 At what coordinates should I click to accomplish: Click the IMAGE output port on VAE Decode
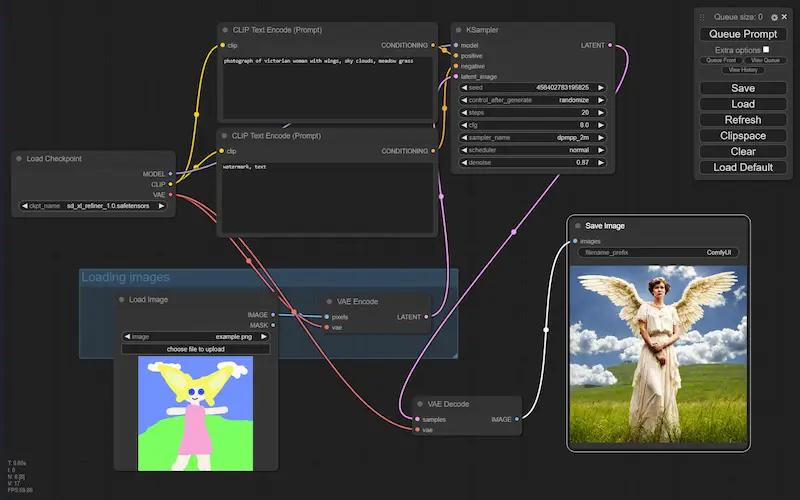click(517, 419)
